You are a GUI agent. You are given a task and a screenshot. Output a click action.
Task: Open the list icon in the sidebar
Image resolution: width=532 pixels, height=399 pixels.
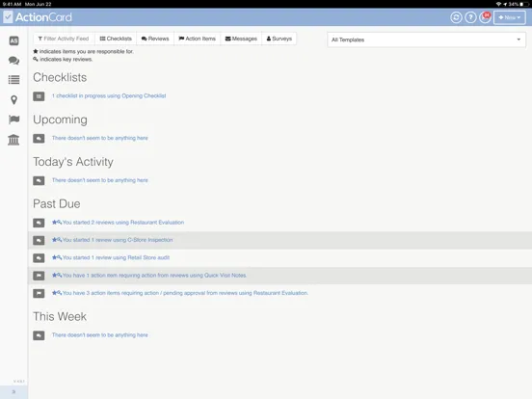pyautogui.click(x=13, y=80)
